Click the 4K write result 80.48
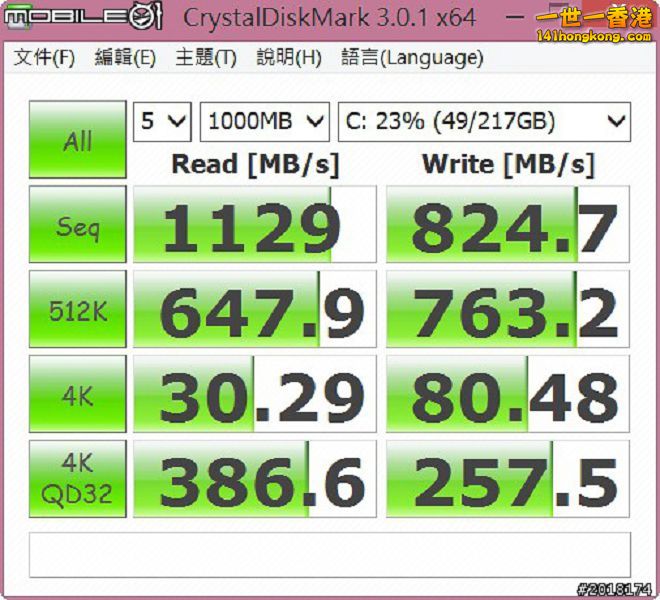 [x=508, y=394]
